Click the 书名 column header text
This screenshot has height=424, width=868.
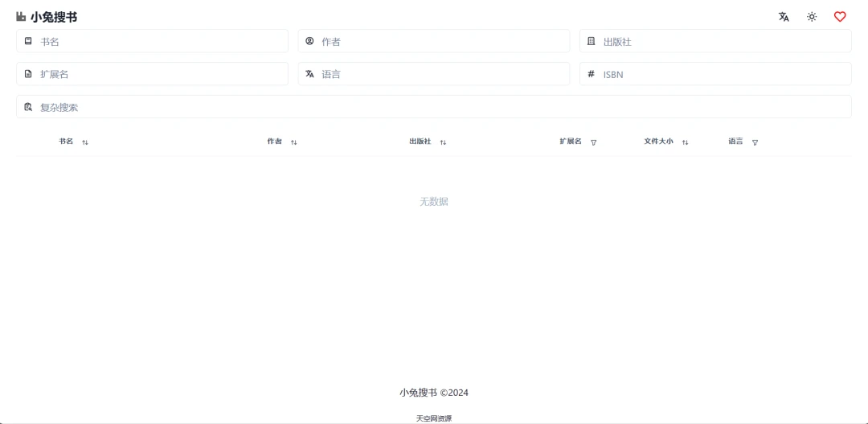tap(66, 142)
